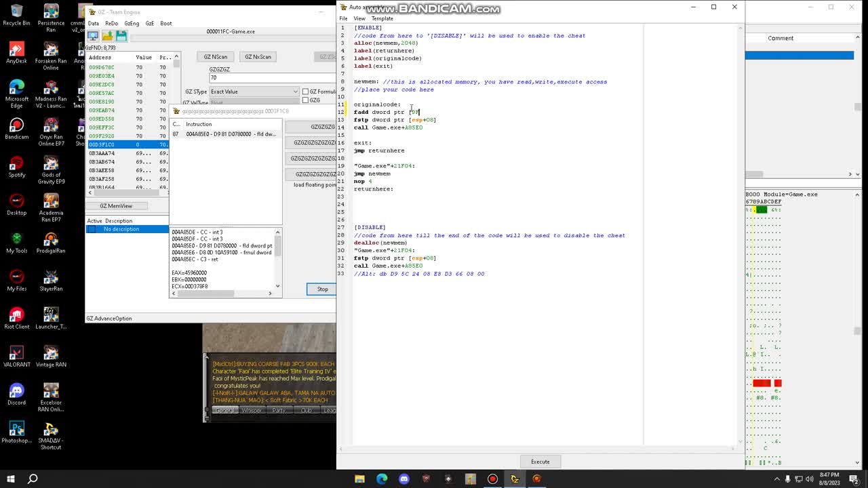The height and width of the screenshot is (488, 868).
Task: Tick the GZG checkbox
Action: pos(306,100)
